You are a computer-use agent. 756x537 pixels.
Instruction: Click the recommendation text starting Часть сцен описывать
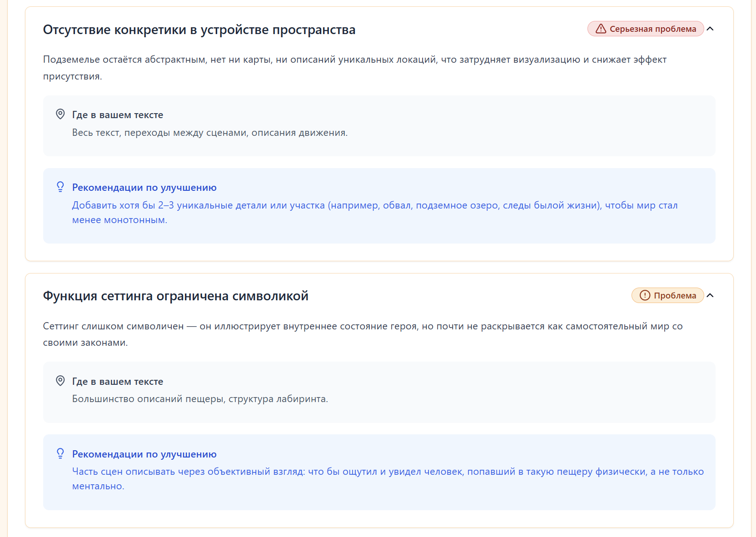point(388,472)
